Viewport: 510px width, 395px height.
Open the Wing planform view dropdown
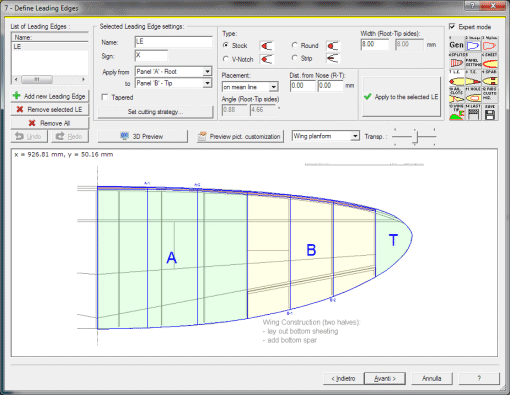click(326, 136)
